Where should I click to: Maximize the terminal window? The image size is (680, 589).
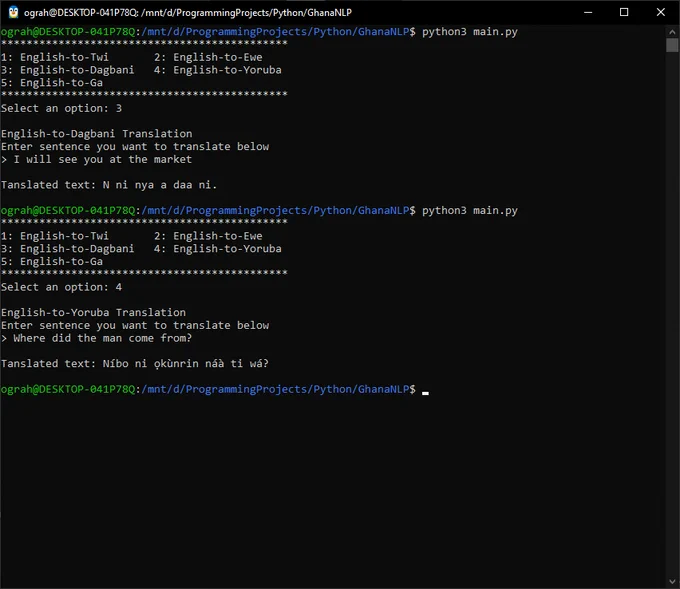pos(624,12)
